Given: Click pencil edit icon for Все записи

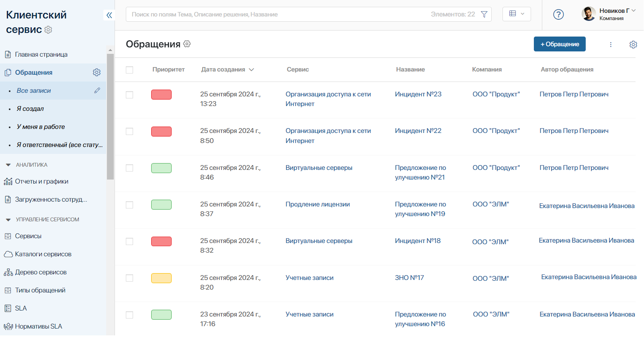Looking at the screenshot, I should point(97,90).
